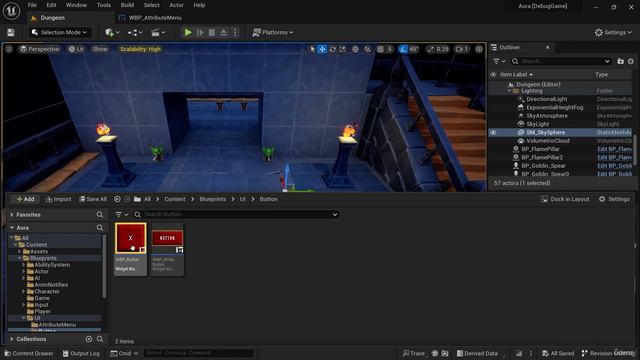Image resolution: width=640 pixels, height=360 pixels.
Task: Go back in Content Browser history
Action: click(x=117, y=199)
